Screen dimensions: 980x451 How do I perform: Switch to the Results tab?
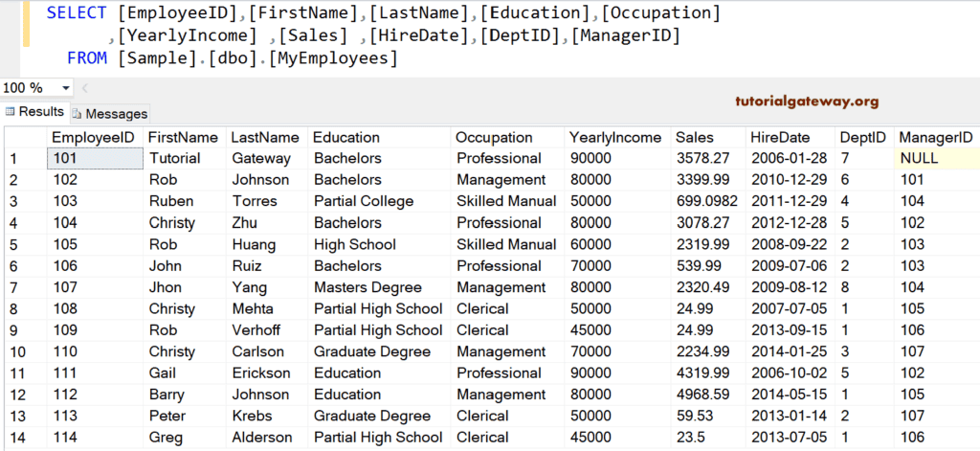tap(34, 112)
